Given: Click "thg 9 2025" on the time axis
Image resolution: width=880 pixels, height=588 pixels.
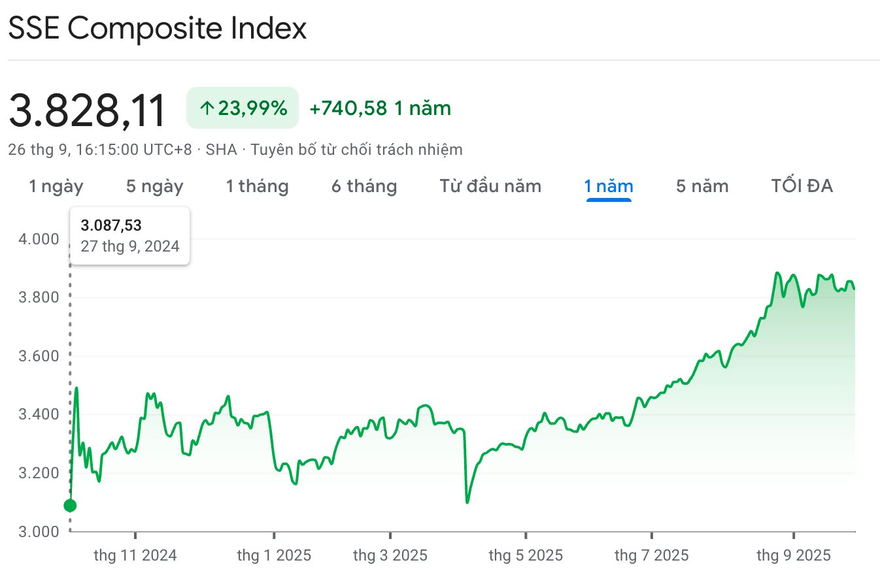Looking at the screenshot, I should tap(793, 555).
